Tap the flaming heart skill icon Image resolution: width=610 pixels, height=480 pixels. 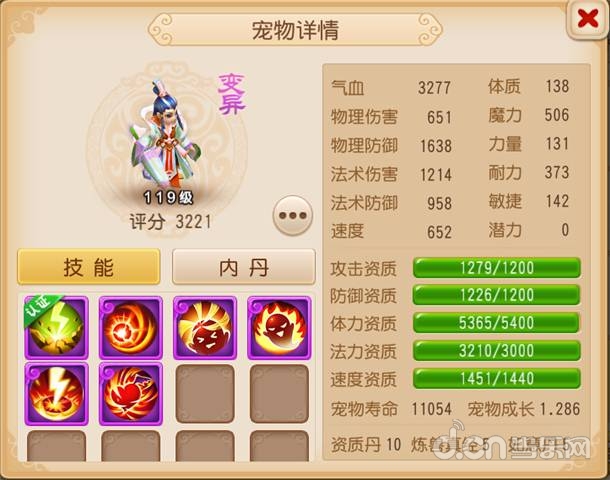131,394
